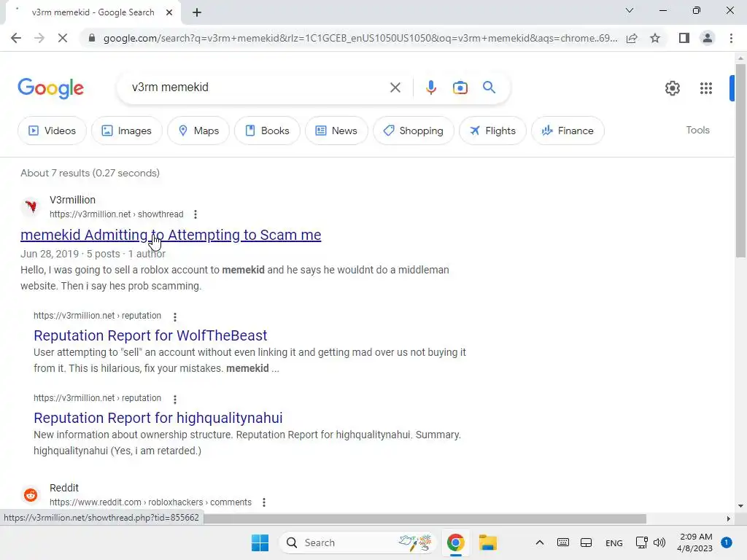This screenshot has width=747, height=560.
Task: Click the reddit.com robloxhackers URL
Action: pyautogui.click(x=150, y=502)
